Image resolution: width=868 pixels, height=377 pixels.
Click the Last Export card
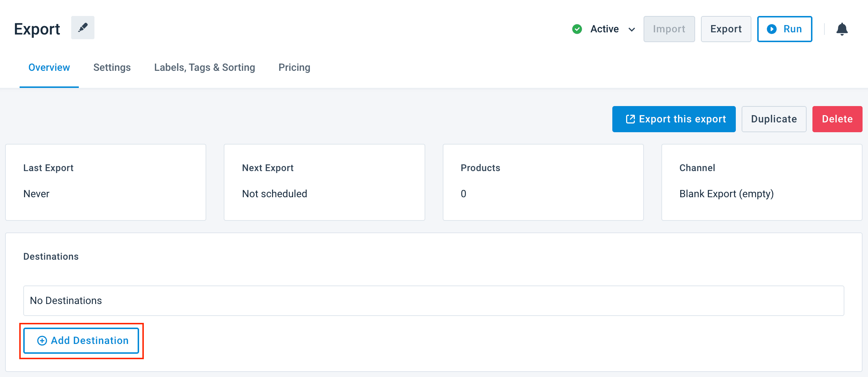(106, 182)
